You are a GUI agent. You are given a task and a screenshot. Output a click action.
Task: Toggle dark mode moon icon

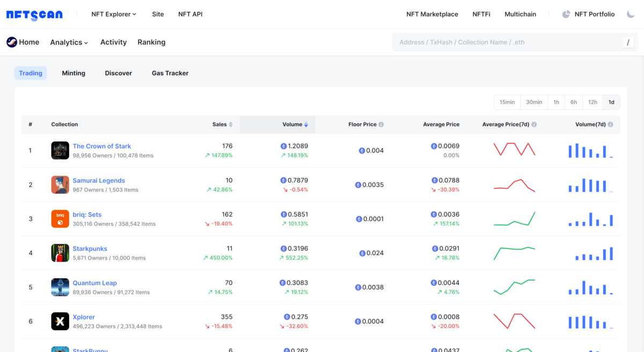tap(631, 15)
